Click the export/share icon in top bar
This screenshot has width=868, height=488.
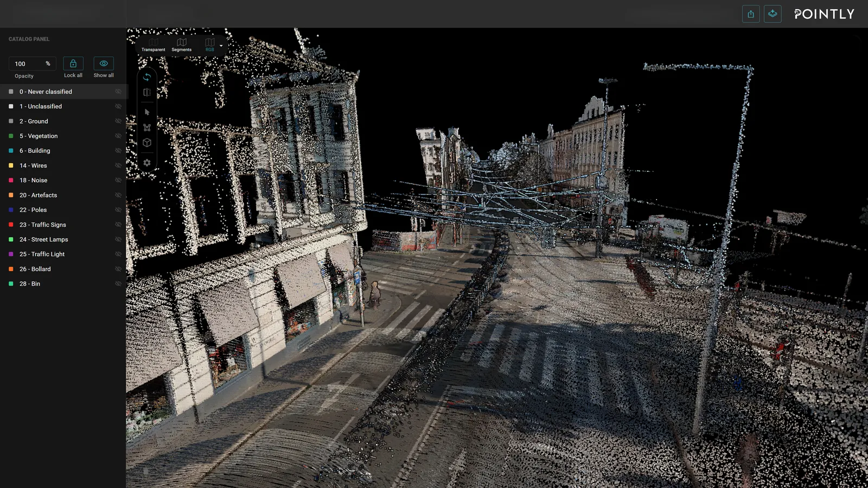(x=751, y=14)
